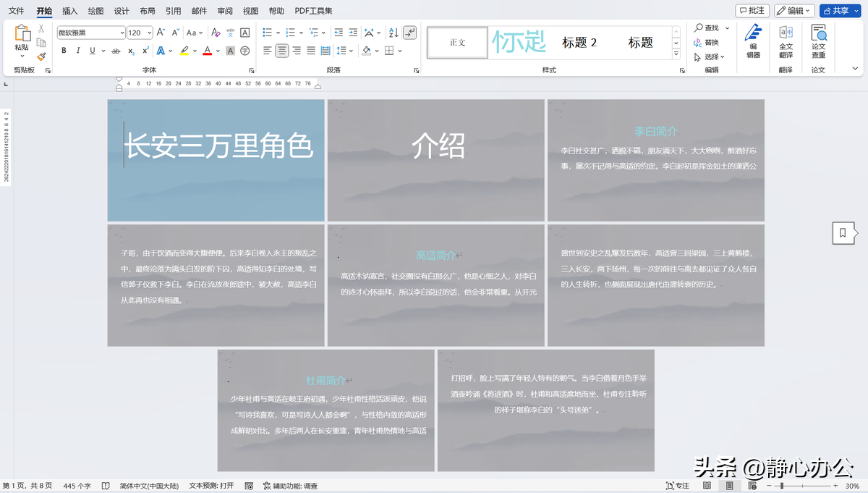
Task: Open the font size dropdown showing 120
Action: coord(149,33)
